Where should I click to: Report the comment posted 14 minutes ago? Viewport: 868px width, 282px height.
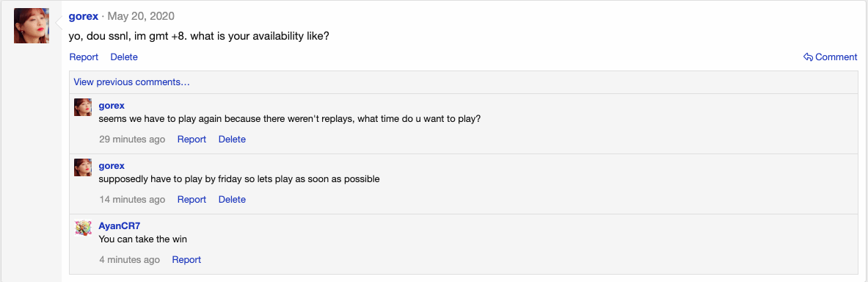192,200
